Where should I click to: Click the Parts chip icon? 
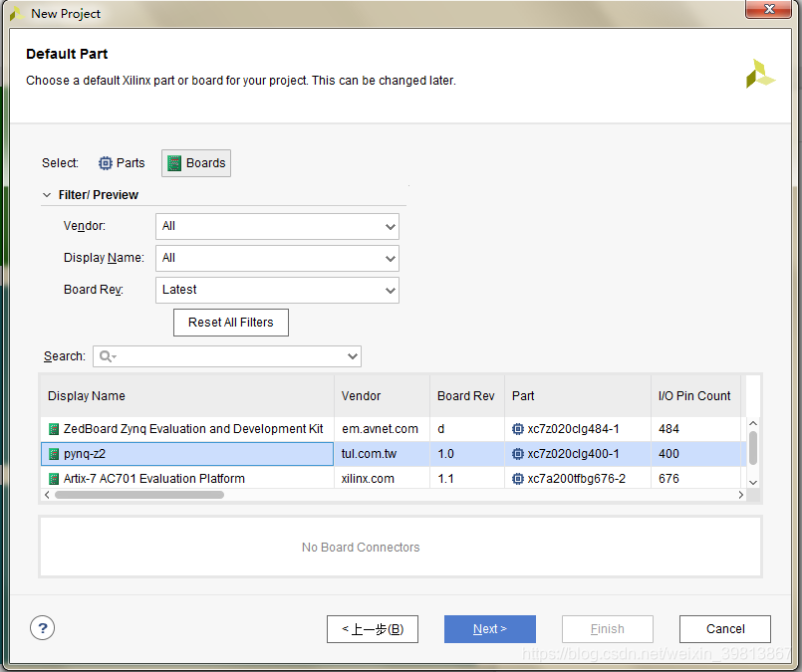(105, 163)
